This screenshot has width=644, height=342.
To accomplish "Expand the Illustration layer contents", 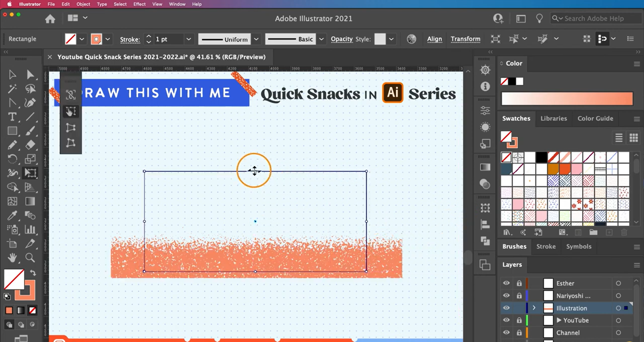I will [534, 308].
